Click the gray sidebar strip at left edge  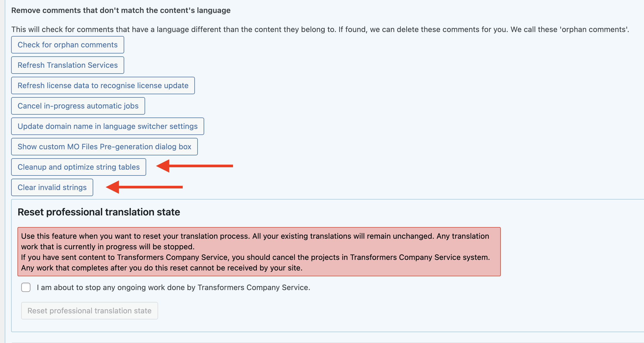pos(2,171)
